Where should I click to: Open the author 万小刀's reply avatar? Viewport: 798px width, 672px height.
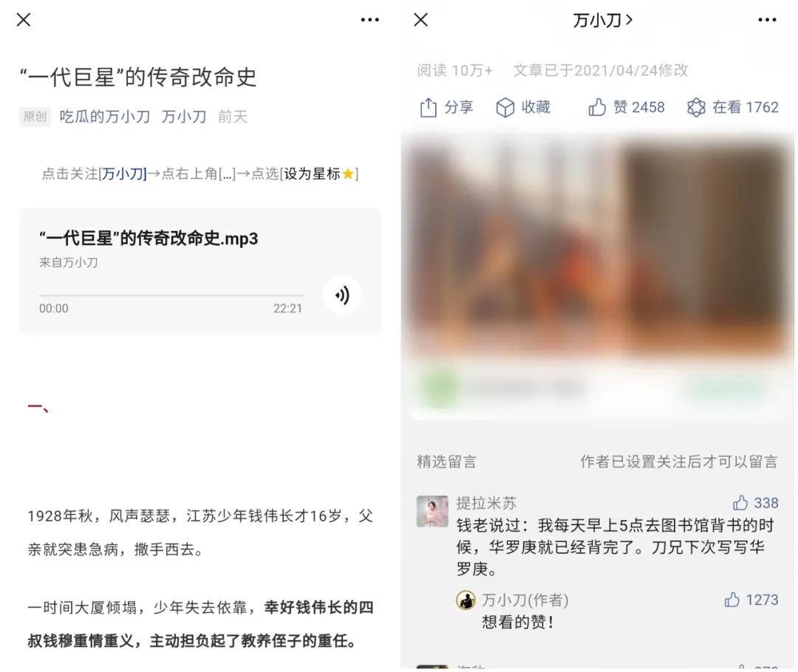point(465,600)
